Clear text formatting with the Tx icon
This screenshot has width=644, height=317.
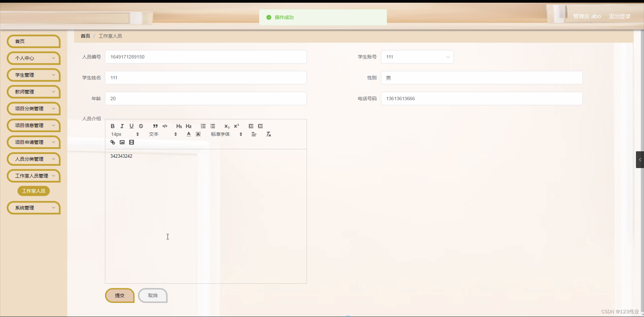[x=268, y=134]
